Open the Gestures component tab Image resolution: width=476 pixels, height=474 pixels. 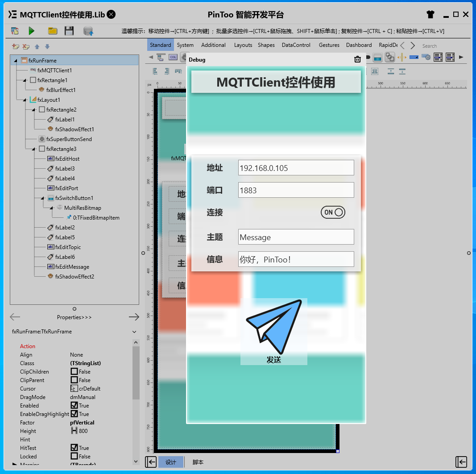pyautogui.click(x=329, y=45)
